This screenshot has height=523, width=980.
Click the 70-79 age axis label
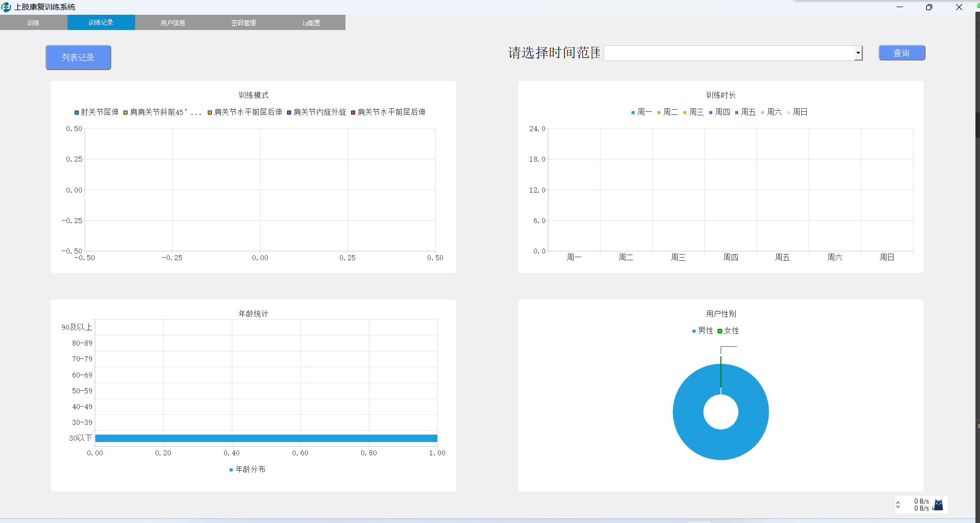[x=82, y=359]
